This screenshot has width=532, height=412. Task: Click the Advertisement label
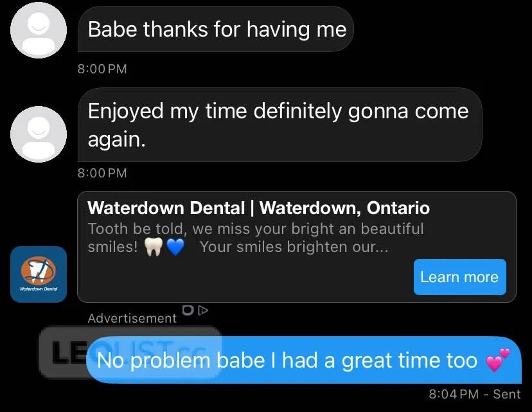(132, 318)
